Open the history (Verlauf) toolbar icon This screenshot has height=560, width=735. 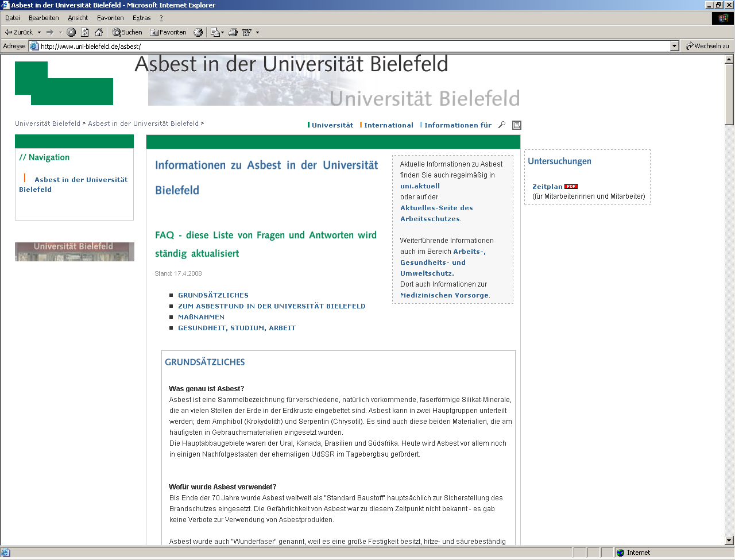(198, 32)
